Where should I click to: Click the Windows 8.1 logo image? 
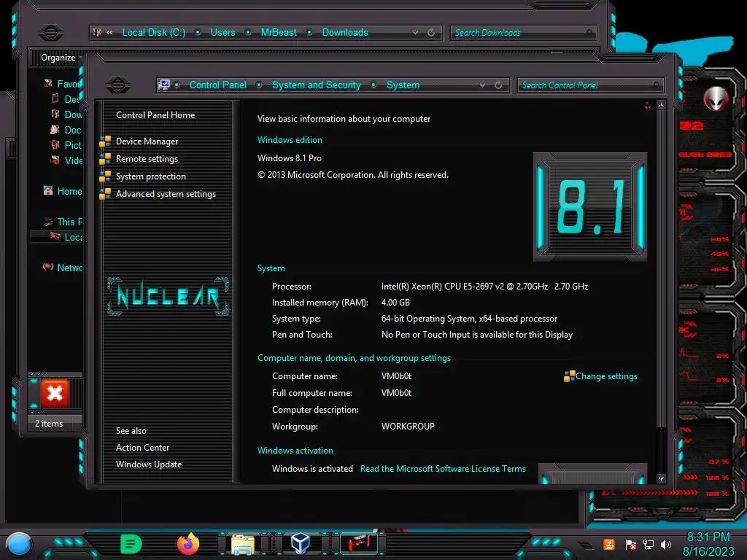point(589,206)
